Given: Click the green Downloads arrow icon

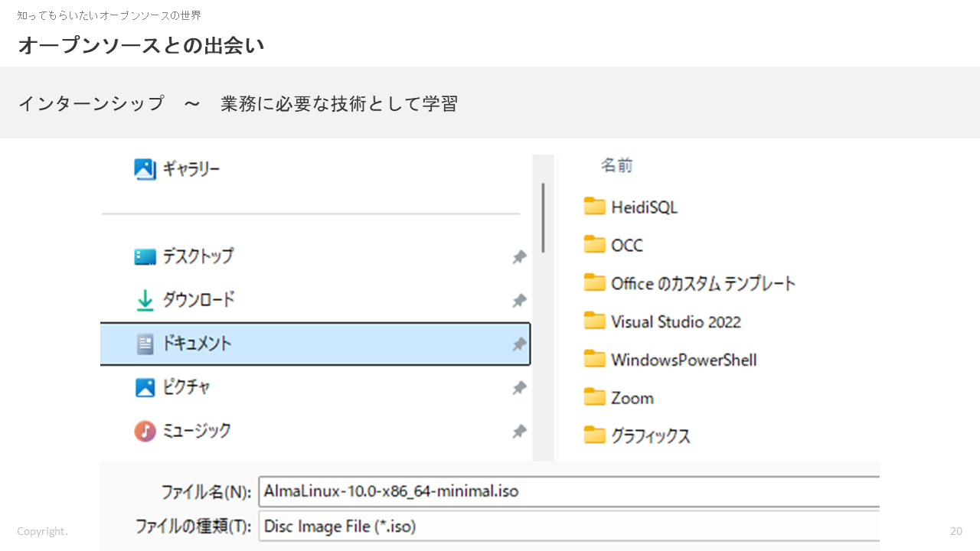Looking at the screenshot, I should pyautogui.click(x=145, y=301).
